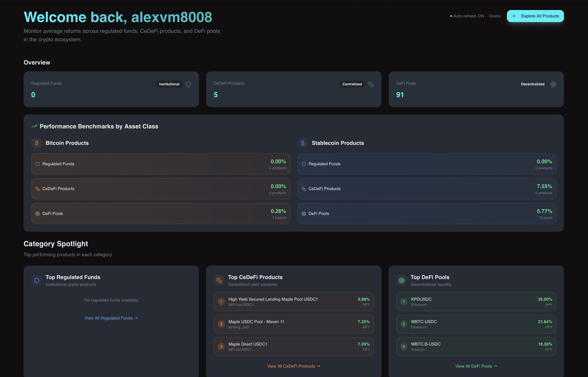Select the Bitcoin CeDeFi Products benchmark row
588x377 pixels.
pos(161,189)
